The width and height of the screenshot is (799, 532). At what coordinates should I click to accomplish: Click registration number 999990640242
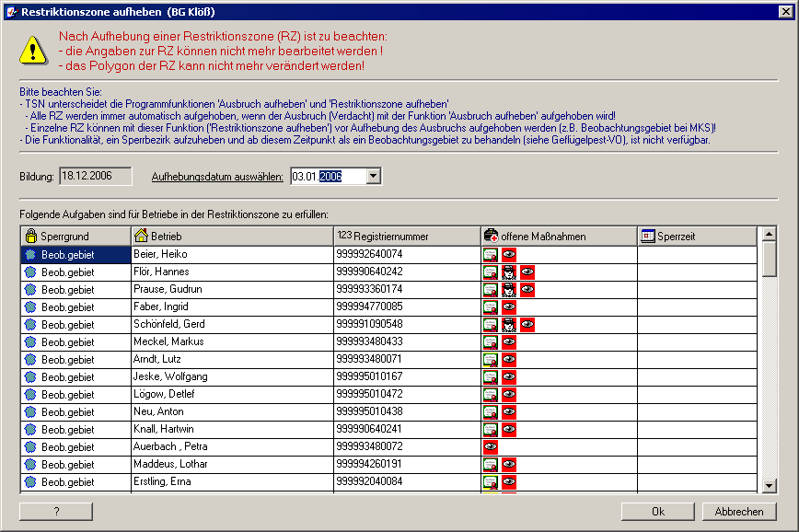(369, 272)
